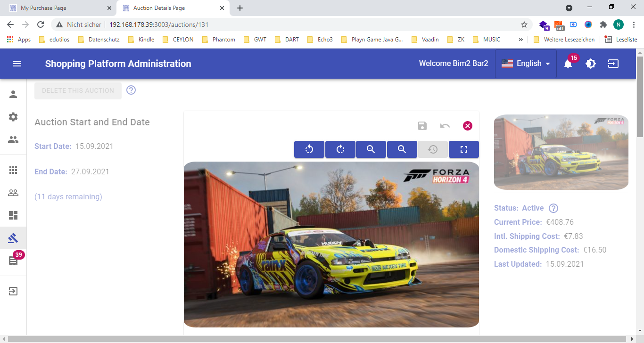Image resolution: width=644 pixels, height=343 pixels.
Task: Click the address bar URL
Action: pos(159,24)
